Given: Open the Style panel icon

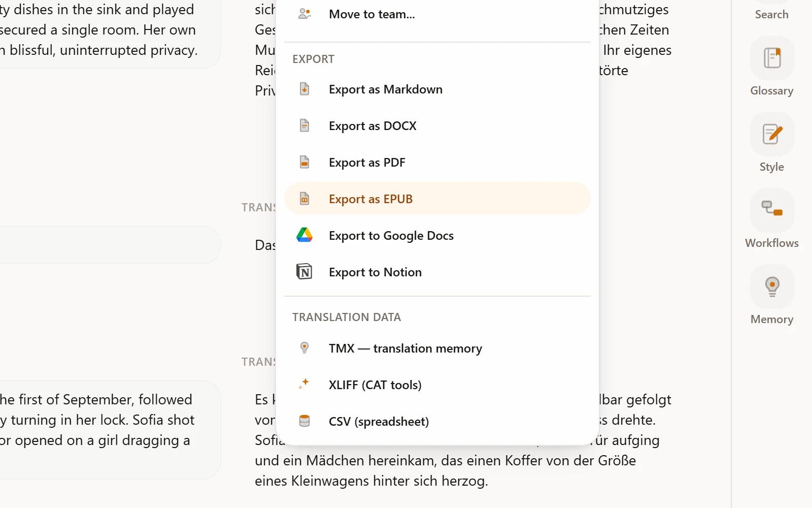Looking at the screenshot, I should pyautogui.click(x=772, y=134).
